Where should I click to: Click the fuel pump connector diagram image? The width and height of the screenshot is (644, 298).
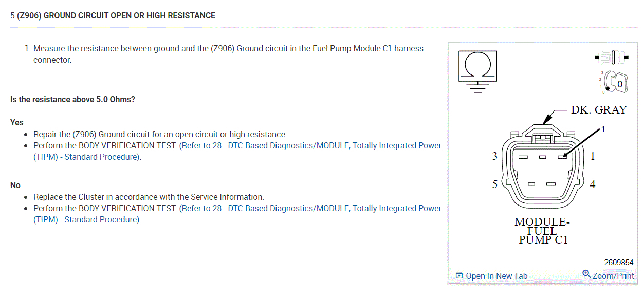click(x=542, y=175)
